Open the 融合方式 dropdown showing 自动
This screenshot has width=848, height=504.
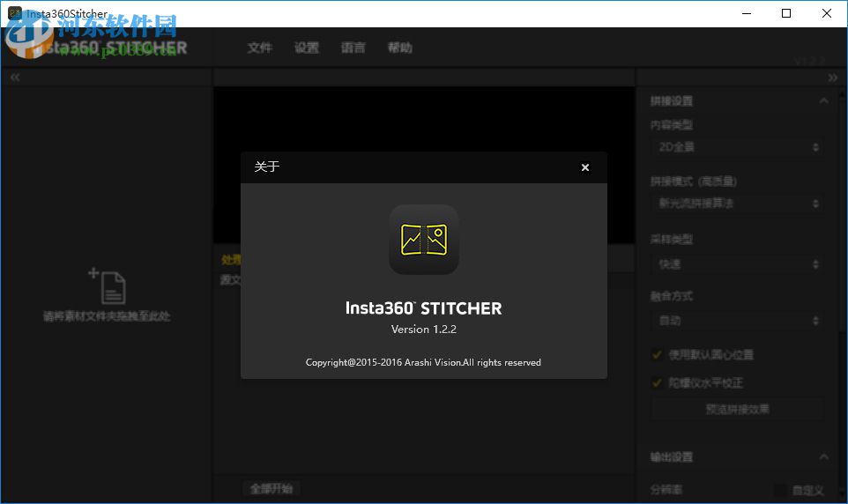[738, 321]
